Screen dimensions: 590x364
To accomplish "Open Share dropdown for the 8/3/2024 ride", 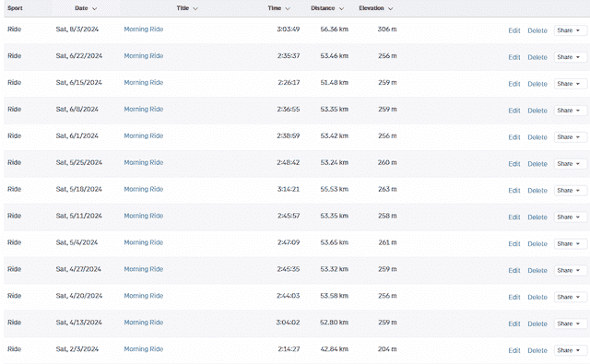I will point(570,30).
